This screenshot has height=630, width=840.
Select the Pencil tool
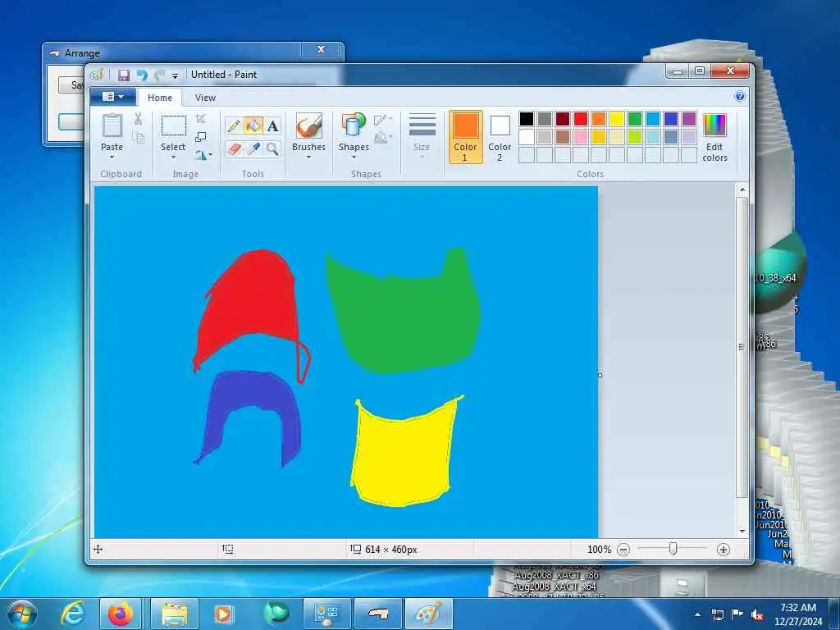[x=234, y=126]
